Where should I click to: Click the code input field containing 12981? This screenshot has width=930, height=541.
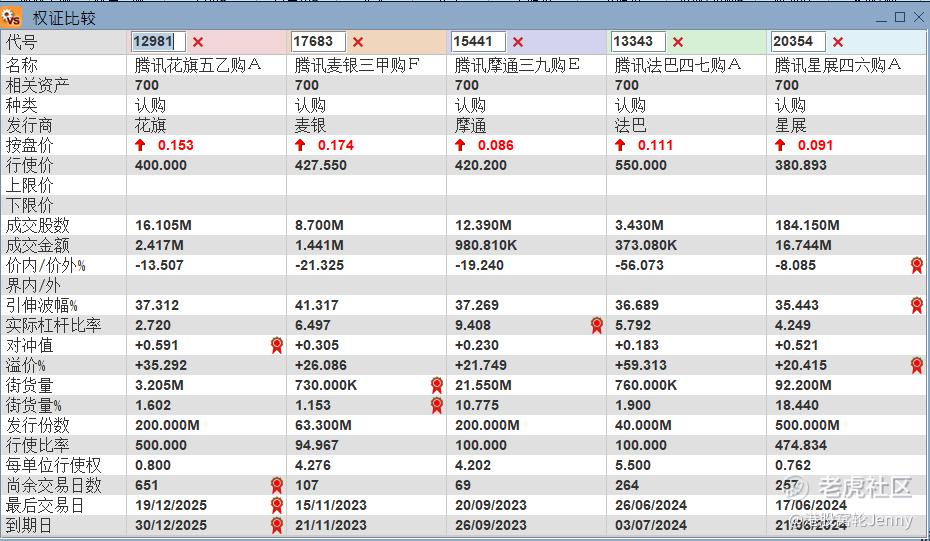[x=158, y=42]
